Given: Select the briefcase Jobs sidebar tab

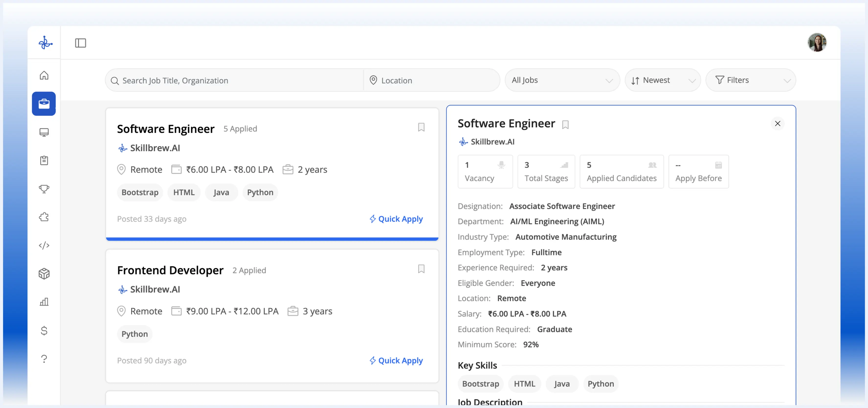Looking at the screenshot, I should tap(44, 103).
